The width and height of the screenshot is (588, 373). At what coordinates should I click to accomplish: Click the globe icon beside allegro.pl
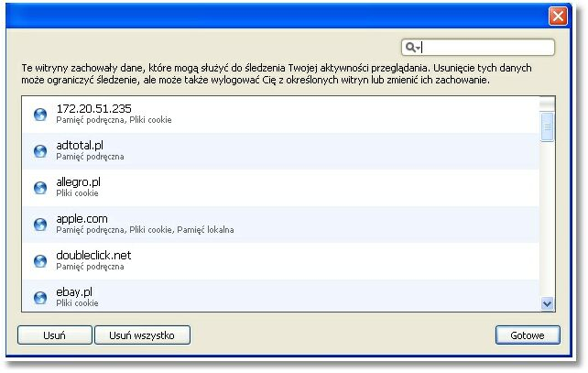pyautogui.click(x=40, y=188)
